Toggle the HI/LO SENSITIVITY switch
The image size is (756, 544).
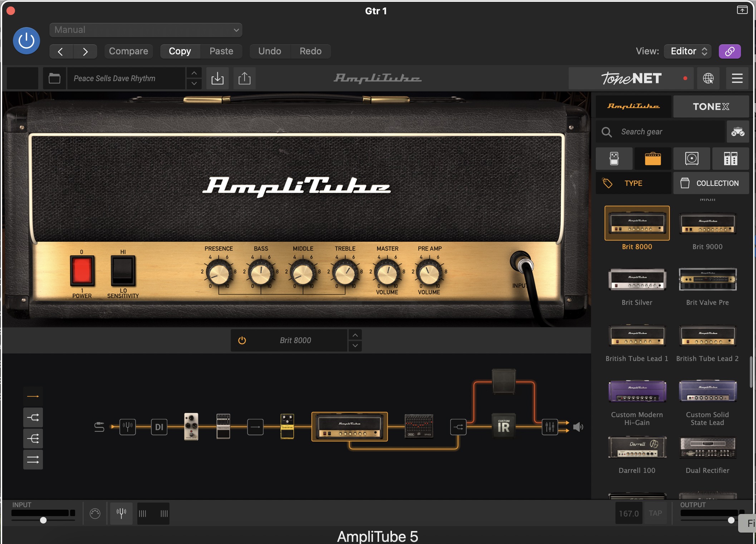click(x=123, y=271)
